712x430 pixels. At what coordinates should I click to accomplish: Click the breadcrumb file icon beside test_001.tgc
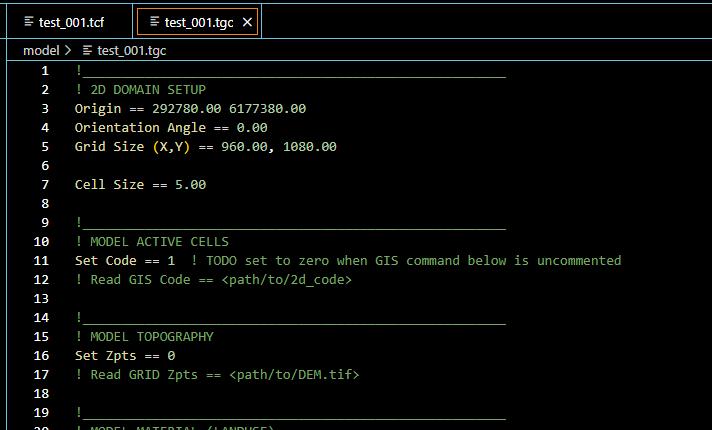pyautogui.click(x=87, y=50)
